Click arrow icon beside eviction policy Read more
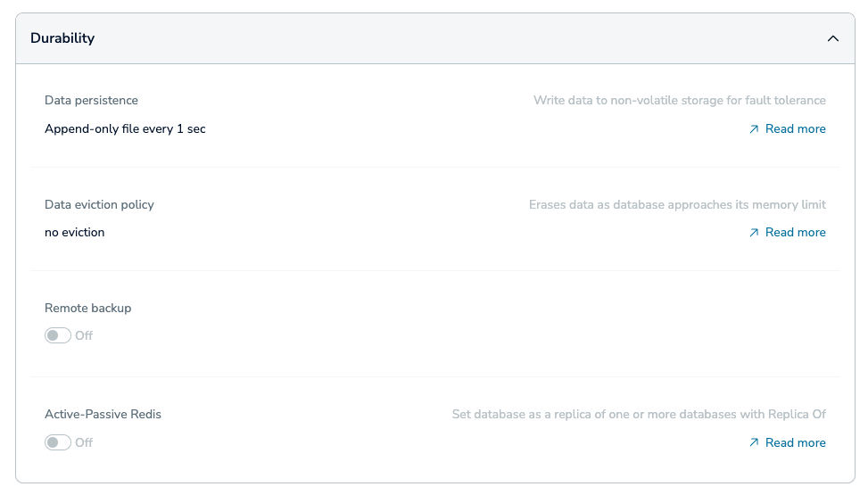Screen dimensions: 868x495 point(754,233)
